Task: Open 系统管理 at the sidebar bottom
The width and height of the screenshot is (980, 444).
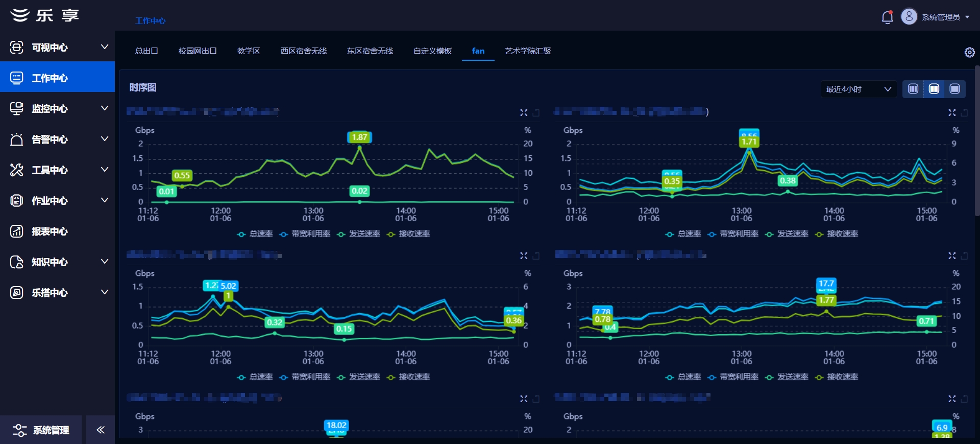Action: [x=41, y=430]
